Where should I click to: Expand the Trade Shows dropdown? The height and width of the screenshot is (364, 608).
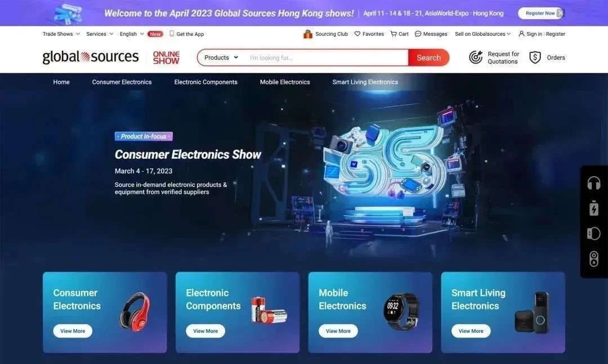(x=61, y=34)
